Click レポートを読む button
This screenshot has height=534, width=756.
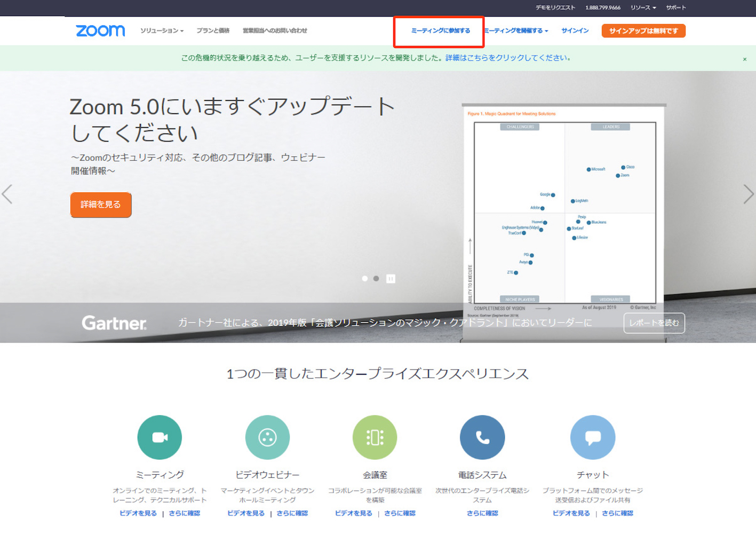coord(654,323)
